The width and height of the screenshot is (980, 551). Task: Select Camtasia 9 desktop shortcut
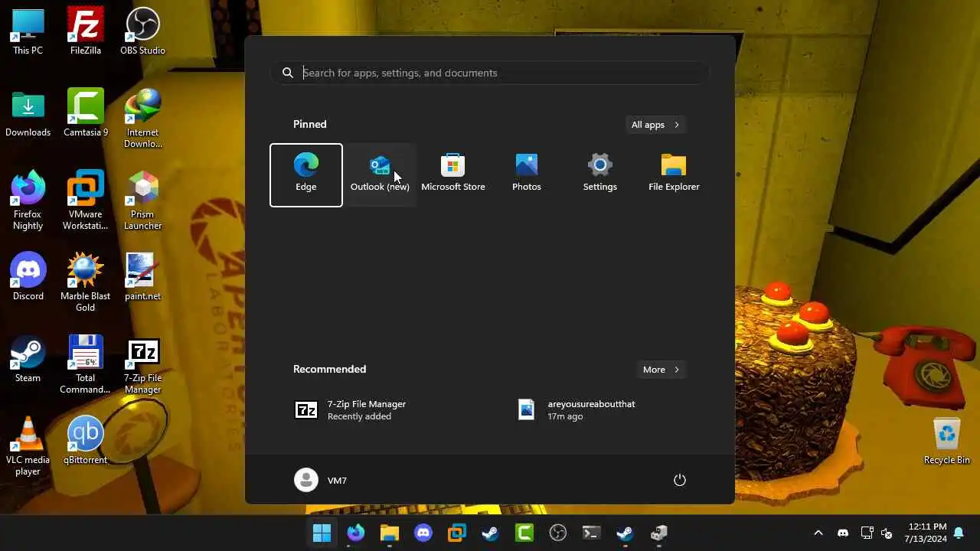85,114
